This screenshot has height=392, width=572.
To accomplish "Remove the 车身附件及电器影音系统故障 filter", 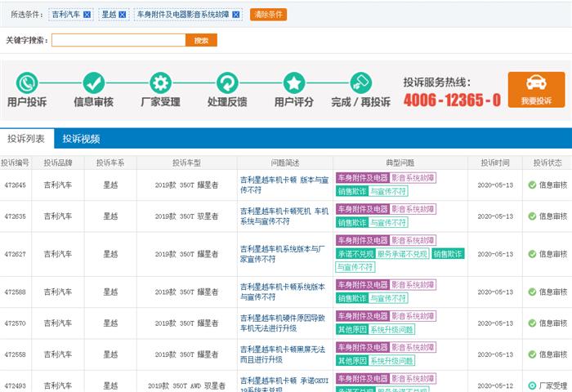I will (x=236, y=15).
